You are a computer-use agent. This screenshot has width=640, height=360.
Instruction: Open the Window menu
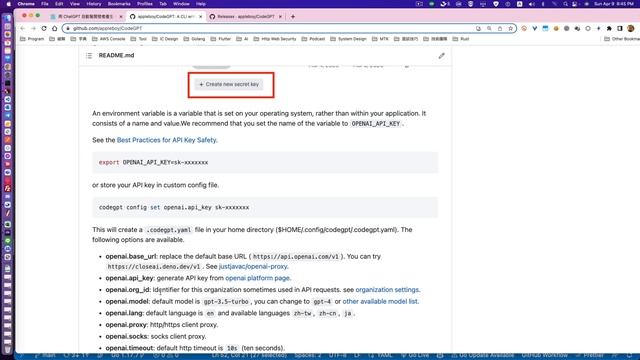[x=181, y=4]
